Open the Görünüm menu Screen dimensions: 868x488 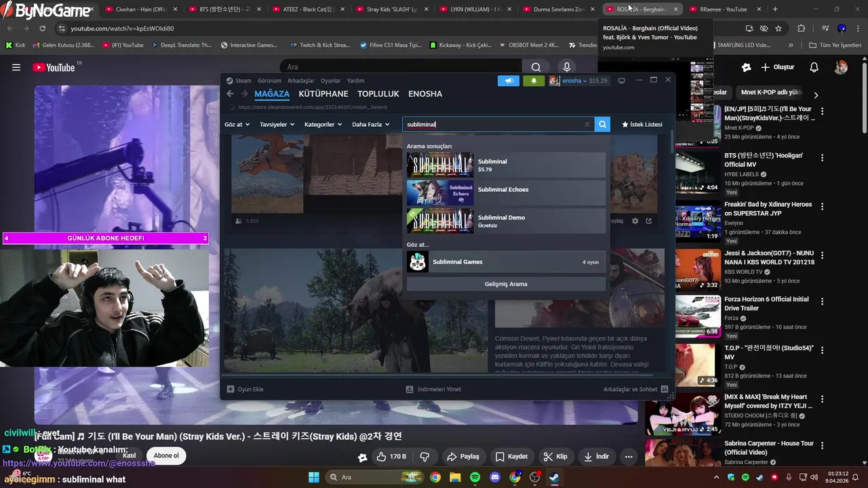pos(269,81)
